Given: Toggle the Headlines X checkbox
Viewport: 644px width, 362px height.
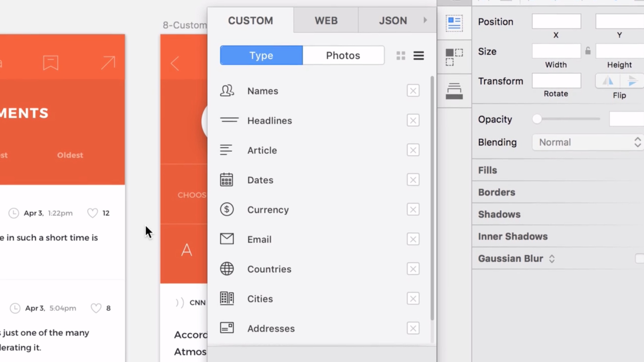Looking at the screenshot, I should pyautogui.click(x=413, y=120).
